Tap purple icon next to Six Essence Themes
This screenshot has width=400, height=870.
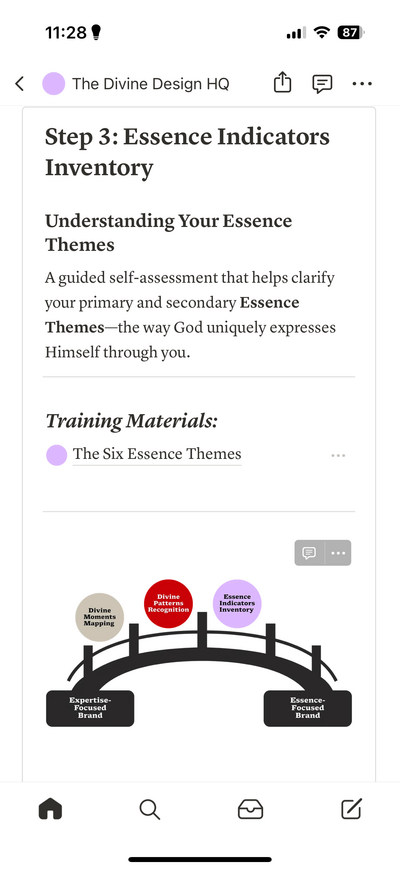point(57,455)
